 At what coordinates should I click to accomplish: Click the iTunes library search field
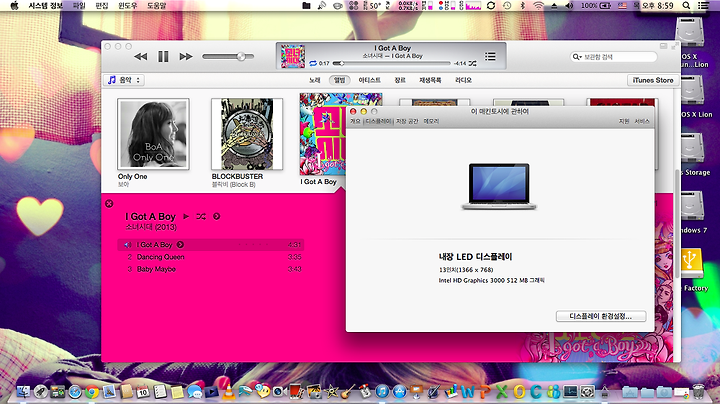point(613,57)
